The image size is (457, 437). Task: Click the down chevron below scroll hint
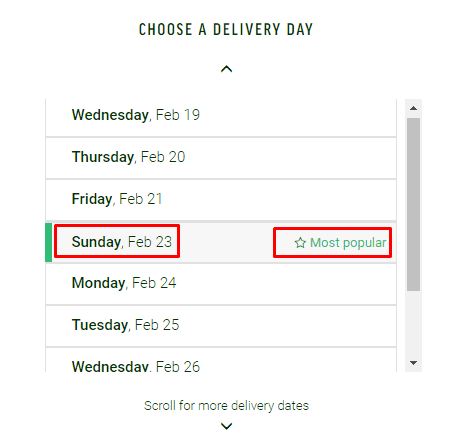[x=226, y=426]
